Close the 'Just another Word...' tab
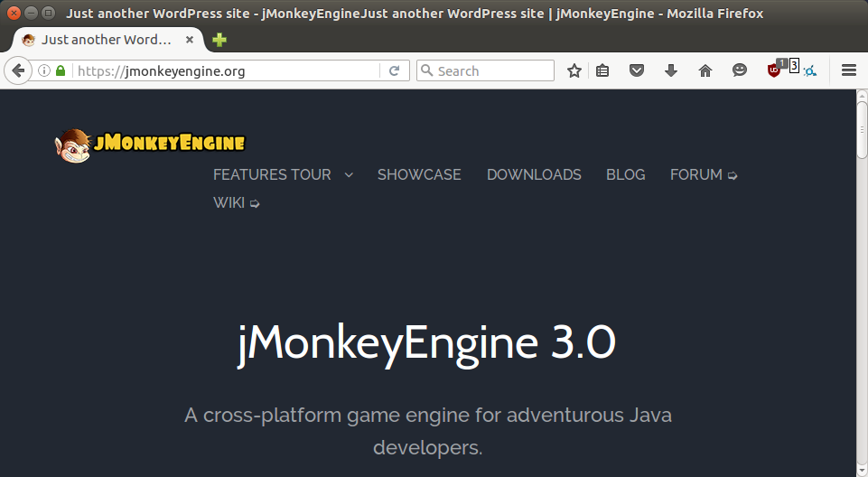Image resolution: width=868 pixels, height=477 pixels. (x=190, y=40)
